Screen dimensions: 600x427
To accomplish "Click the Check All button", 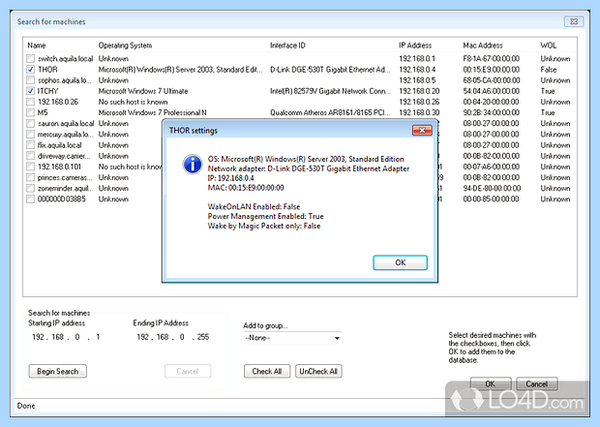I will (267, 371).
